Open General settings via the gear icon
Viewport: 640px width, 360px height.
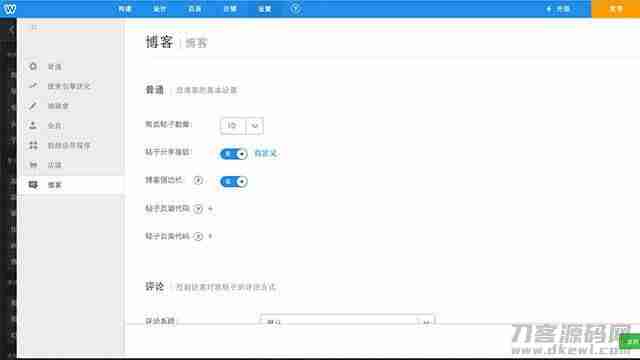coord(33,67)
